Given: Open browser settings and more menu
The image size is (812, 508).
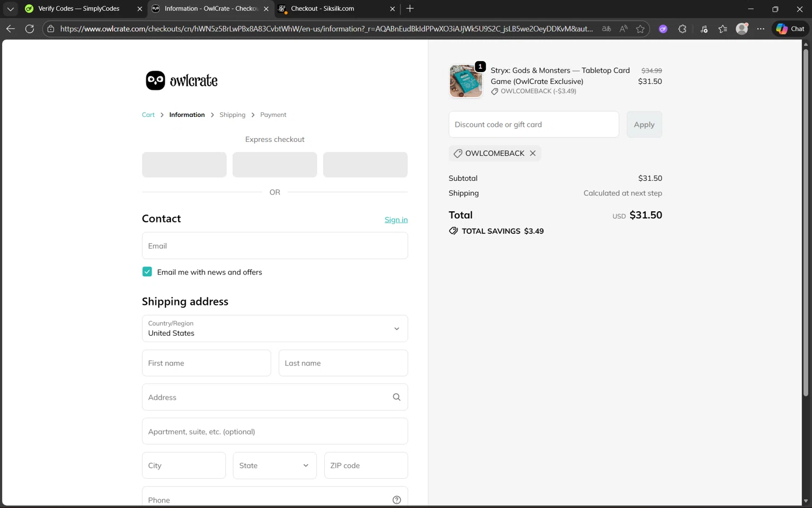Looking at the screenshot, I should 761,29.
